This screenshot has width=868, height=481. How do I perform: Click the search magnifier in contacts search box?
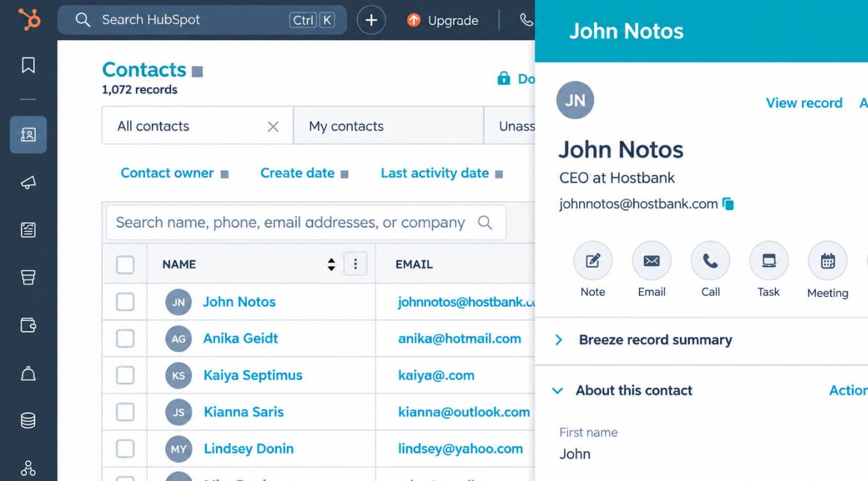(485, 223)
